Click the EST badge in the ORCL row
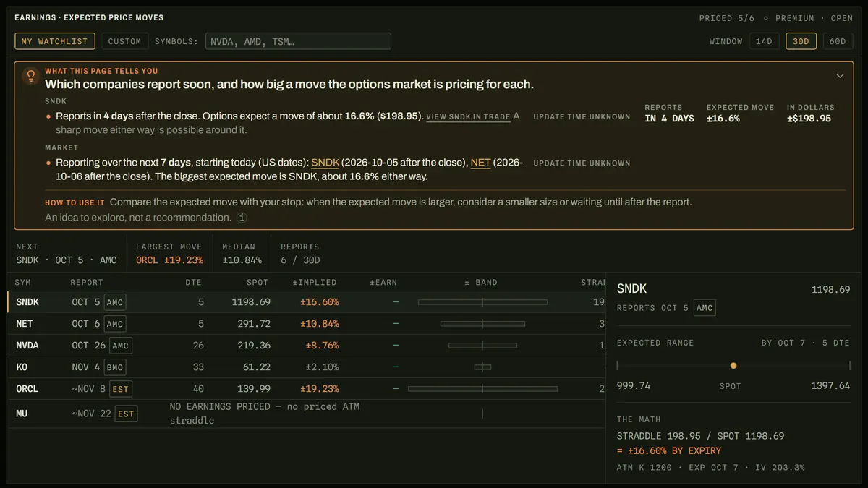Screen dimensions: 868x488 121,389
